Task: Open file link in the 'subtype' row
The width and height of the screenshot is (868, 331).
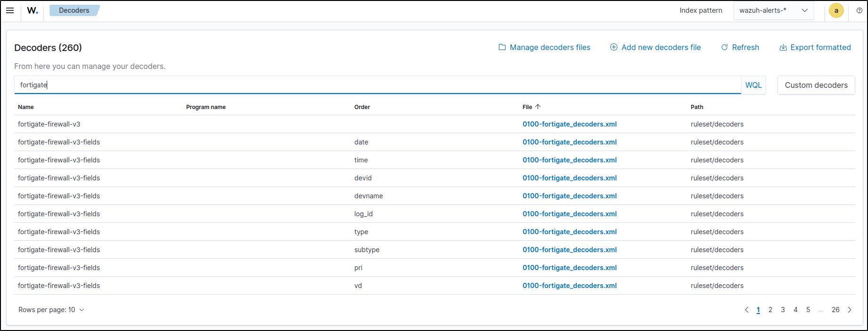Action: pyautogui.click(x=569, y=250)
